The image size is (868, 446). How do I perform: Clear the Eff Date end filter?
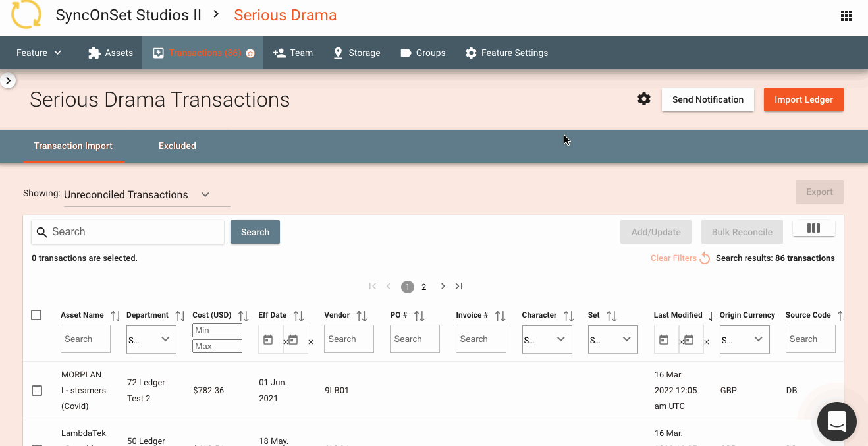(x=311, y=342)
